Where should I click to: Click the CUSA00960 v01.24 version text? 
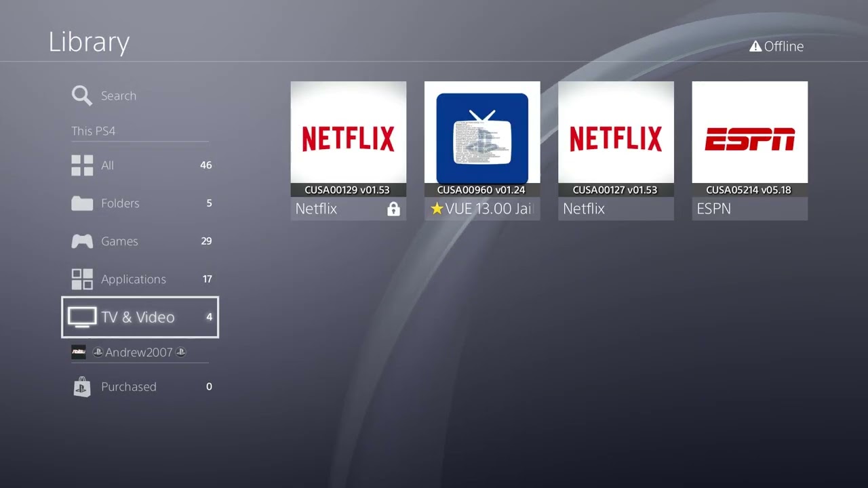481,190
